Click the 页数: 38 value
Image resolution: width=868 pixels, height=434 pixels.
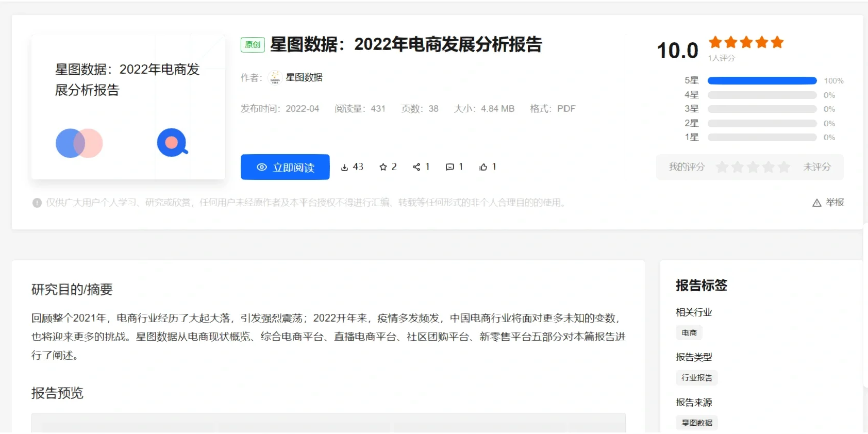pos(420,109)
